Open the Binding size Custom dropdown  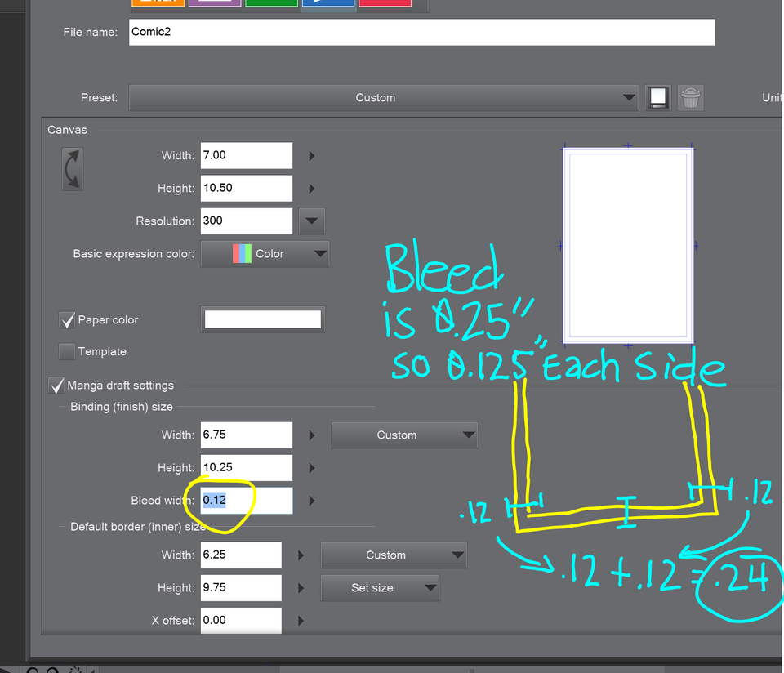[403, 435]
